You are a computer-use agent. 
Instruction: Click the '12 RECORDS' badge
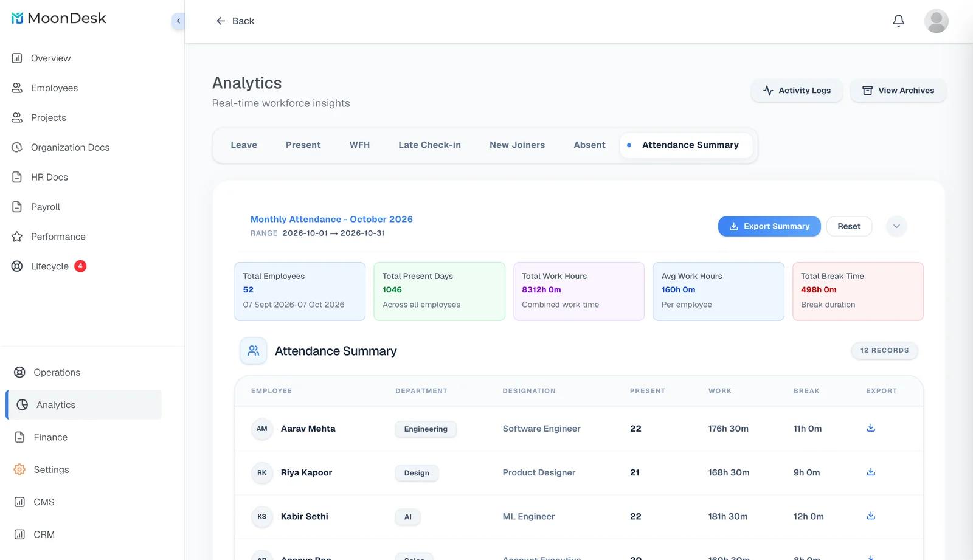tap(884, 351)
